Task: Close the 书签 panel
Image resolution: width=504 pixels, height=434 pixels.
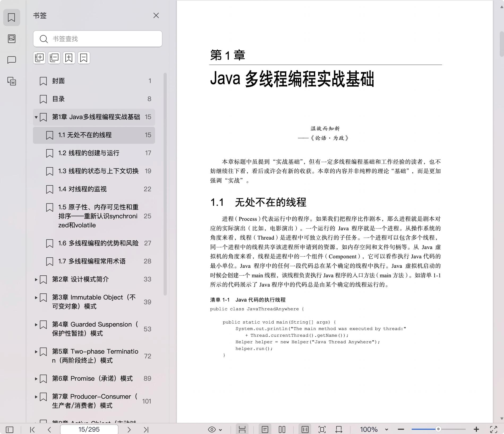Action: tap(156, 16)
